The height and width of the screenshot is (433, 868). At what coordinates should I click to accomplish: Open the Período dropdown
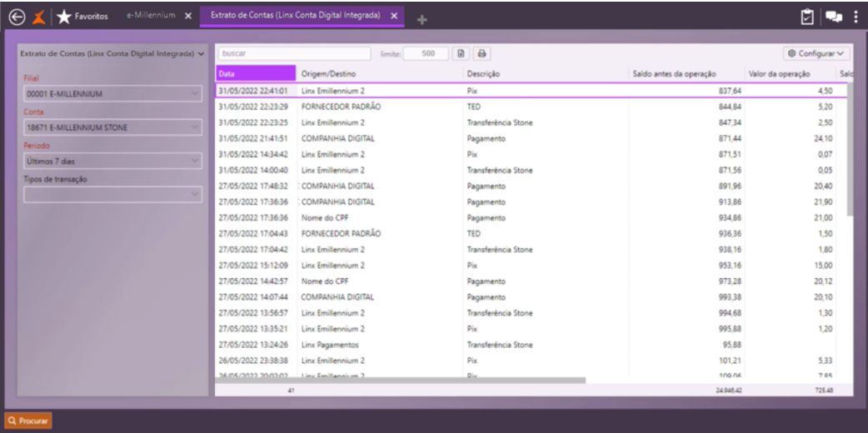[x=112, y=162]
